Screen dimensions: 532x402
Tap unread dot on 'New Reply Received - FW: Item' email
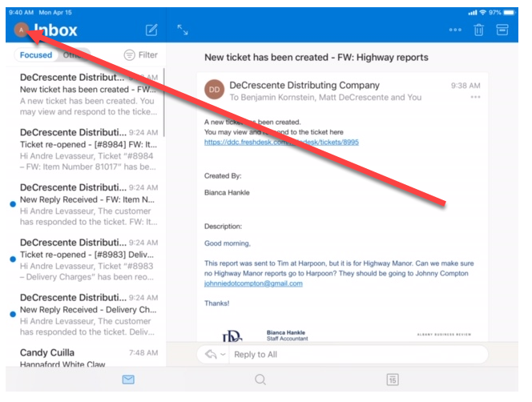[13, 204]
